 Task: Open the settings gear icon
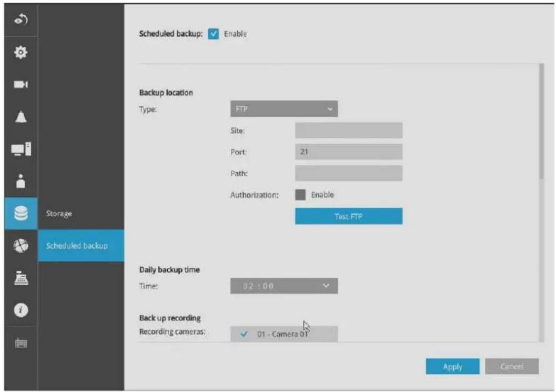click(x=21, y=52)
